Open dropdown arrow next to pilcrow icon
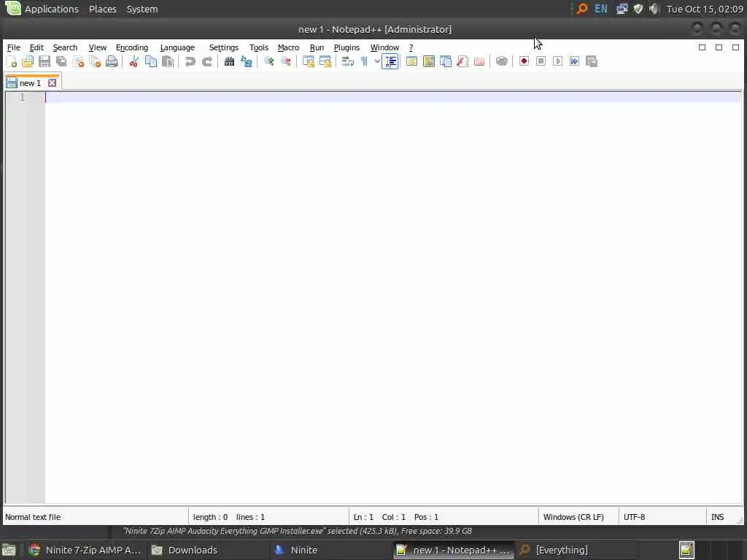This screenshot has height=560, width=747. 377,61
